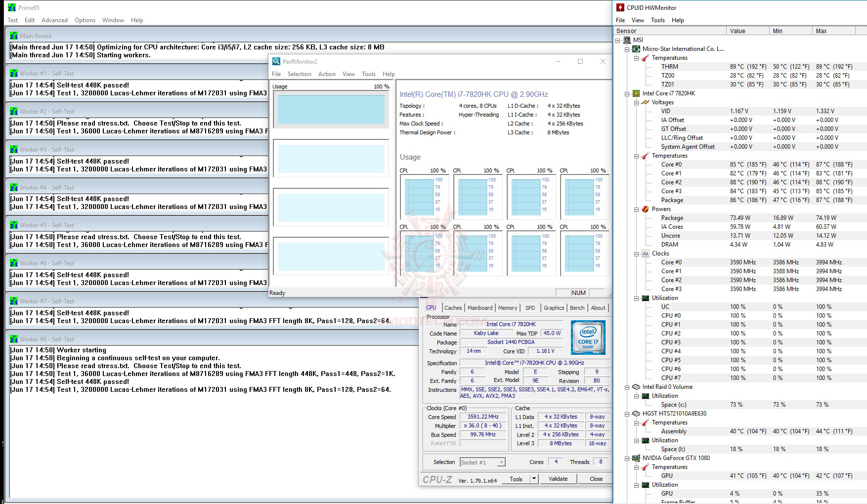Switch to the Caches tab in CPU-Z

[x=453, y=308]
